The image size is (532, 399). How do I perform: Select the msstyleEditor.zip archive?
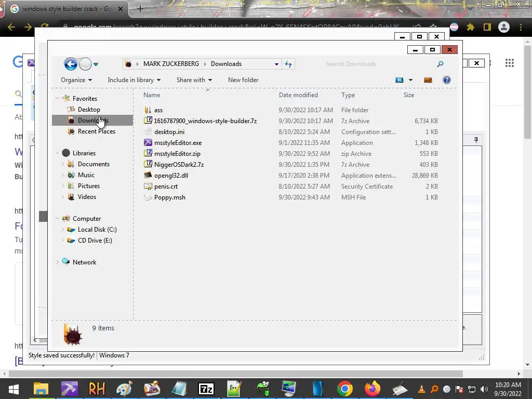coord(177,154)
